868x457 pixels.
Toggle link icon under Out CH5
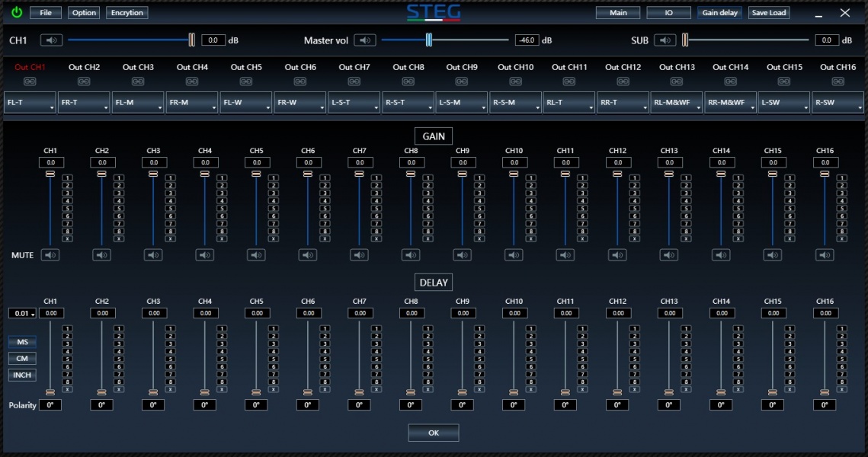click(246, 81)
